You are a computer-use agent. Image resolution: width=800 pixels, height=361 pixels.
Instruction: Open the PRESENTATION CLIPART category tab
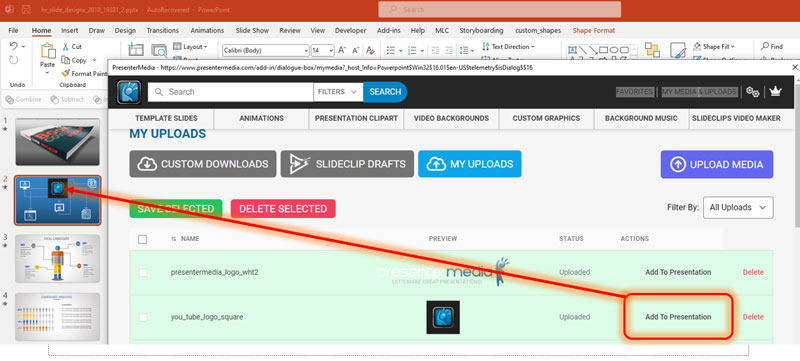(356, 118)
